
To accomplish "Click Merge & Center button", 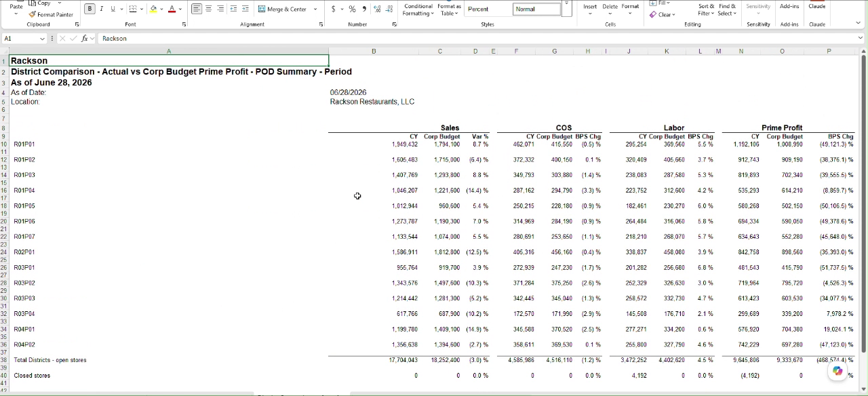I will point(282,9).
